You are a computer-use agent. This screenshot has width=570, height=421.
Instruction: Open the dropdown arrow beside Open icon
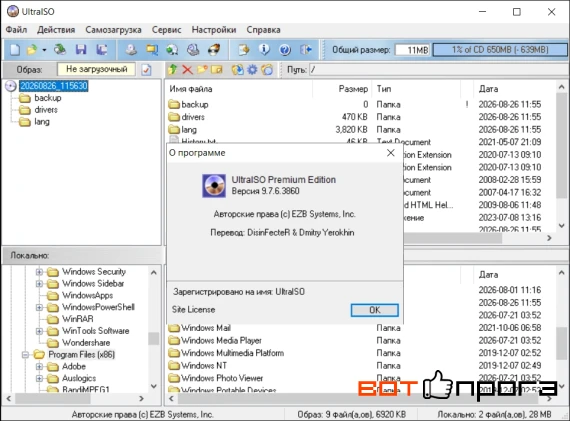(x=44, y=50)
